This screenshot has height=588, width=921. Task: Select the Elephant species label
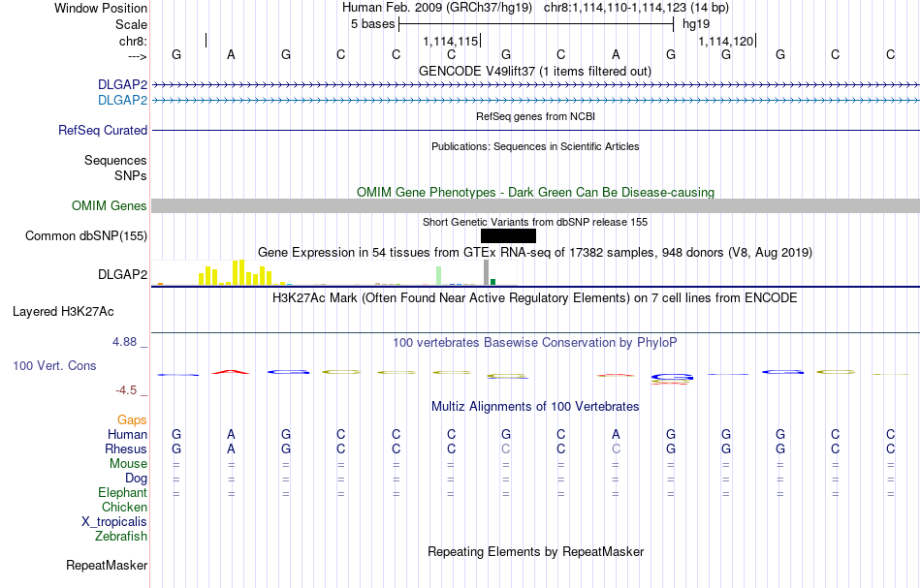pyautogui.click(x=123, y=492)
